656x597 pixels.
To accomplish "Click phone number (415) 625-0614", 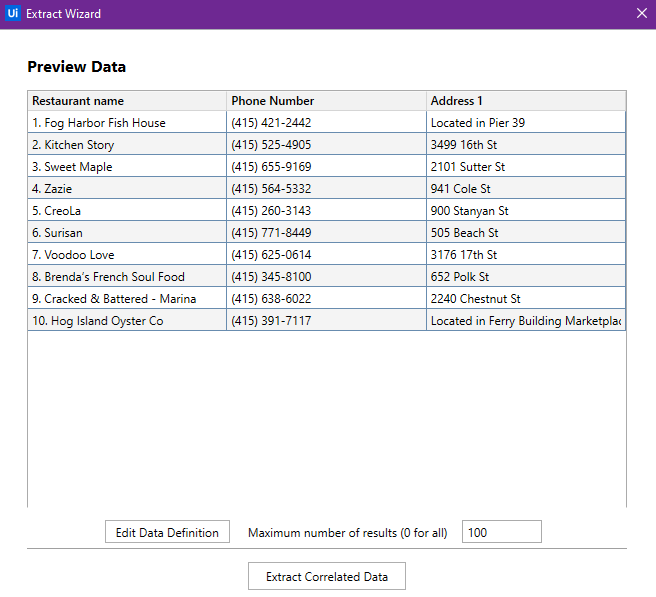I will [x=326, y=254].
